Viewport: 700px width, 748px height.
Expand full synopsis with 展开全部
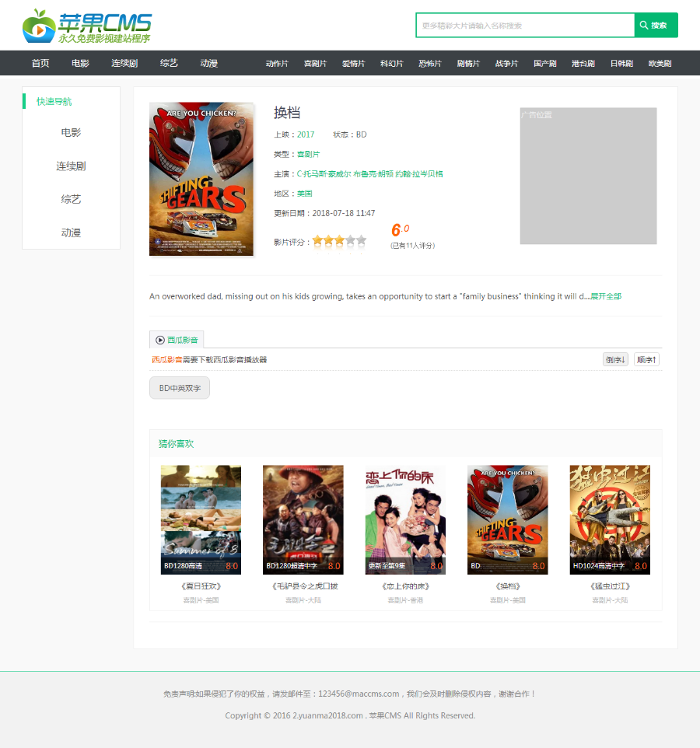(x=606, y=296)
